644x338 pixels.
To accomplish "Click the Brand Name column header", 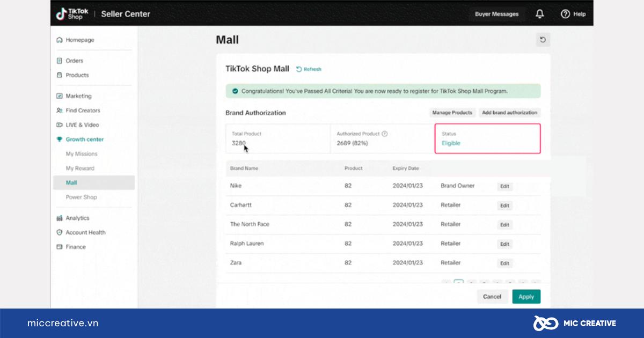I will coord(244,168).
